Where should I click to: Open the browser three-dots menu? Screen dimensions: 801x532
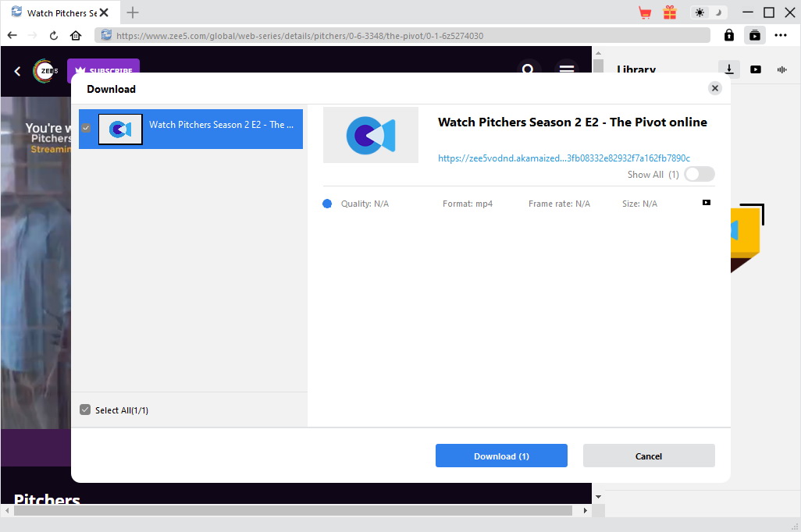[781, 35]
